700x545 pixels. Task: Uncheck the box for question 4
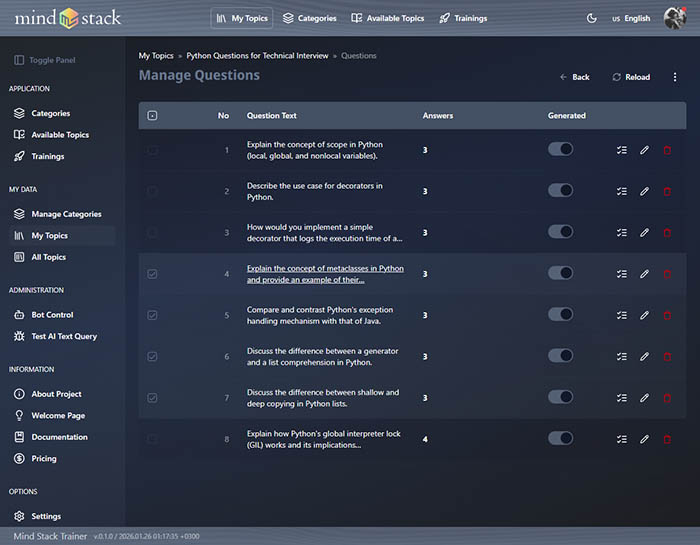[x=152, y=274]
